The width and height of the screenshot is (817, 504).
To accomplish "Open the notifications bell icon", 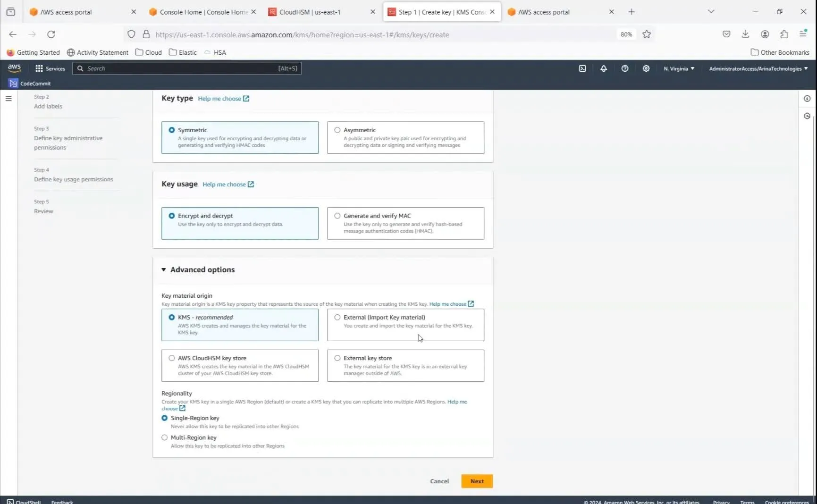I will (x=604, y=68).
